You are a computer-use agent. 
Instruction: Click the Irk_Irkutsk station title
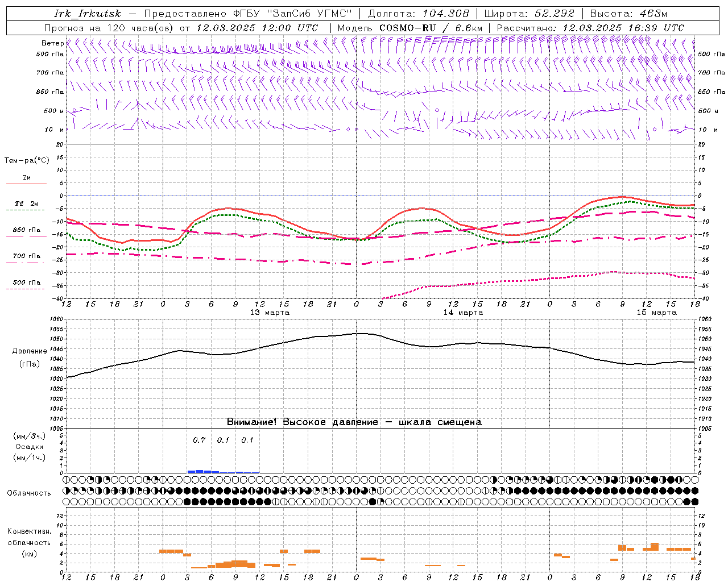point(88,14)
